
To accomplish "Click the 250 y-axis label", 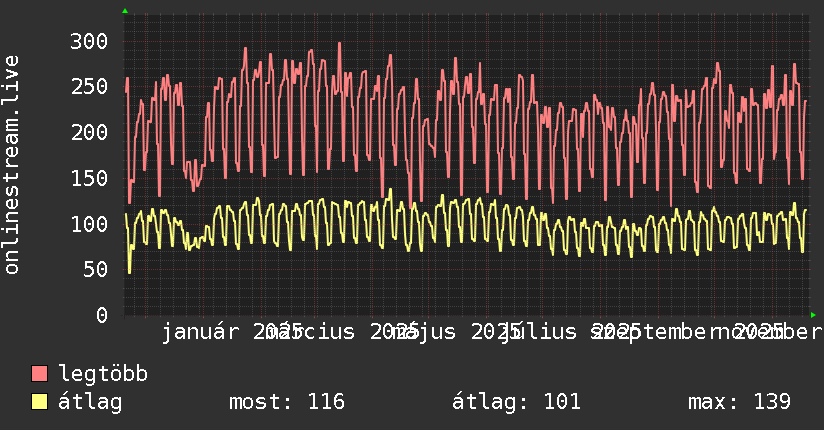I will pos(89,87).
